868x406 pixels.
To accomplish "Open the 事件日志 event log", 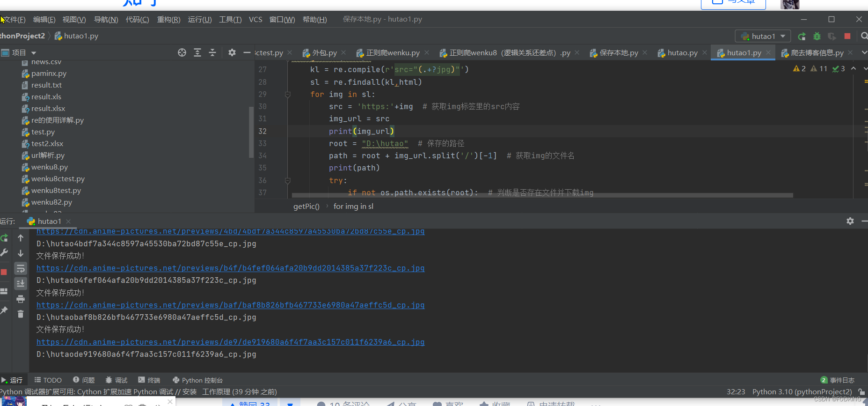I will click(838, 380).
